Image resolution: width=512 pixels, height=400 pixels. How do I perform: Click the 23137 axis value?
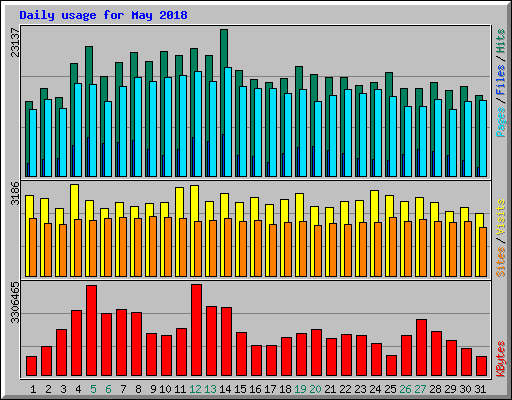click(x=15, y=43)
